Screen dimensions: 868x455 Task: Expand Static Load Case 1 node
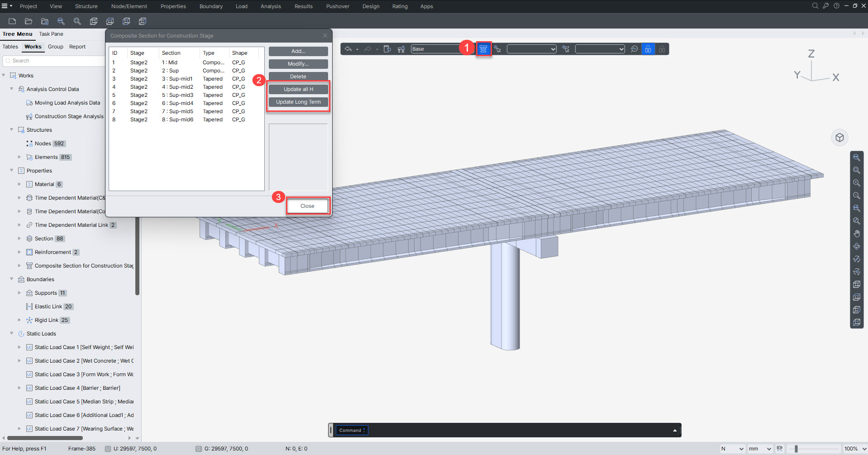point(19,347)
